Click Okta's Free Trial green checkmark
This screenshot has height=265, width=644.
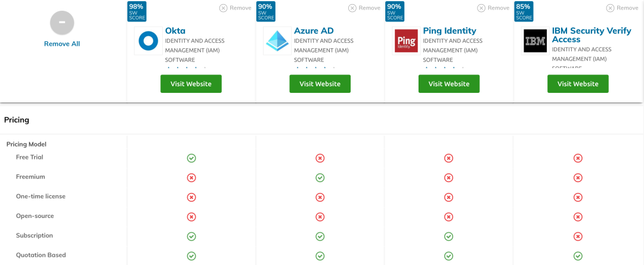pos(191,158)
